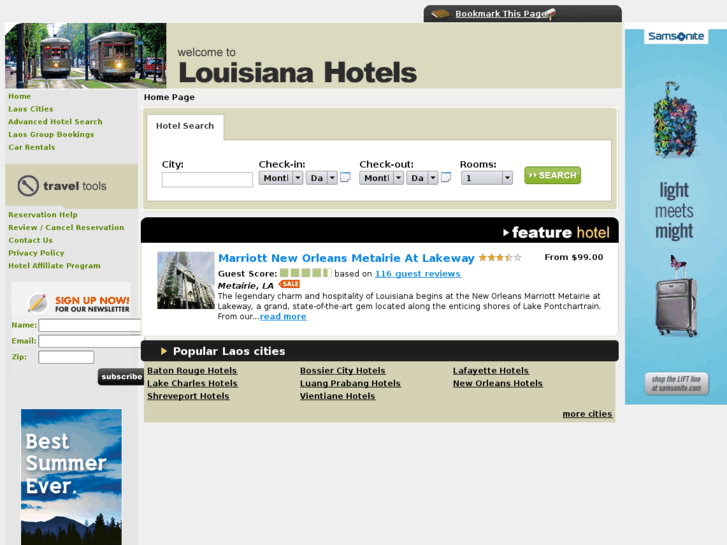The image size is (727, 545).
Task: Click the guest score rating bar
Action: coord(306,273)
